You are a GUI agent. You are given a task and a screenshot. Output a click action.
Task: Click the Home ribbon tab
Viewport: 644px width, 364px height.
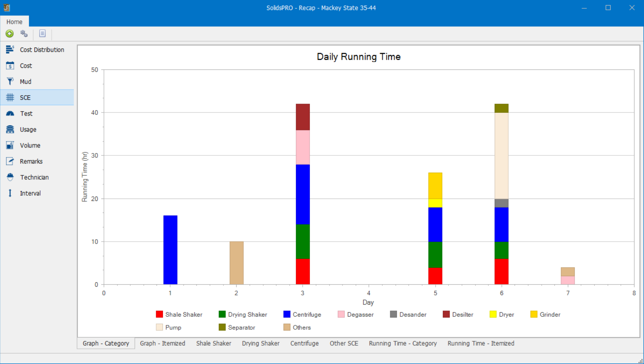click(x=14, y=22)
